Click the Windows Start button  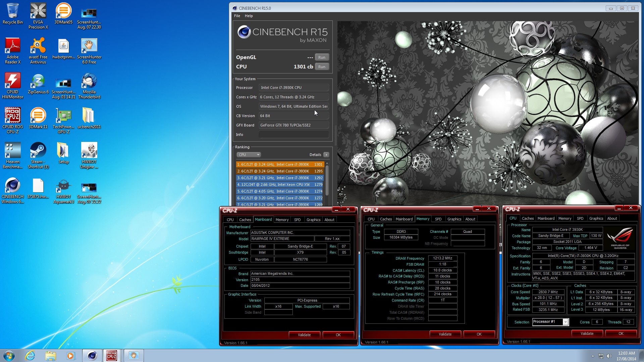[x=9, y=356]
